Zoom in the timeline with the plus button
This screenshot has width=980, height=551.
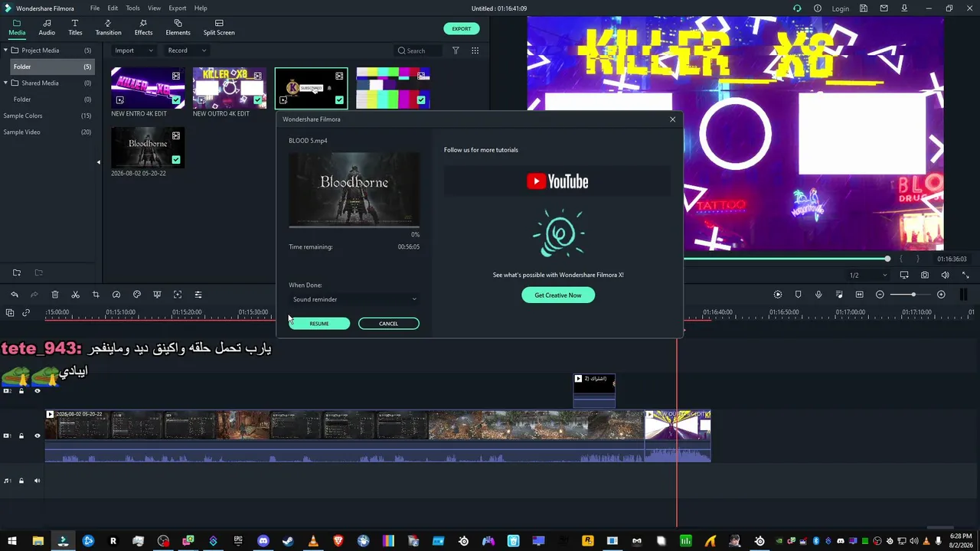coord(941,295)
